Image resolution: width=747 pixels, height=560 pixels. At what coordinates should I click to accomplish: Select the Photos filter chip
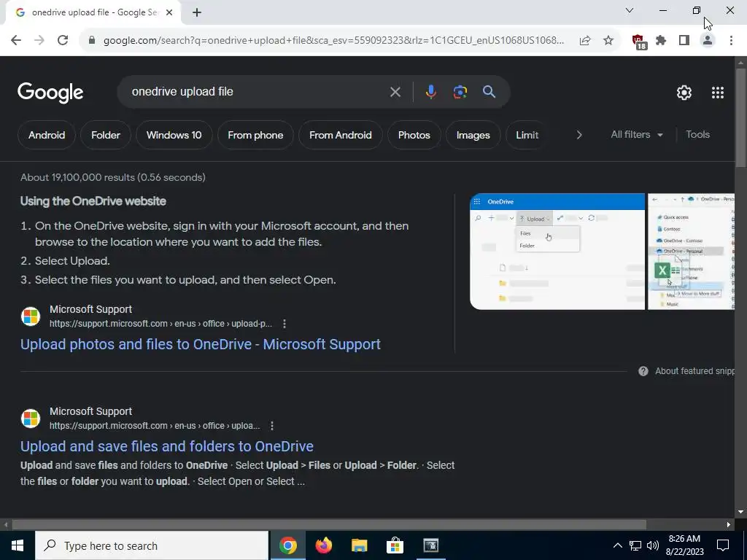414,135
